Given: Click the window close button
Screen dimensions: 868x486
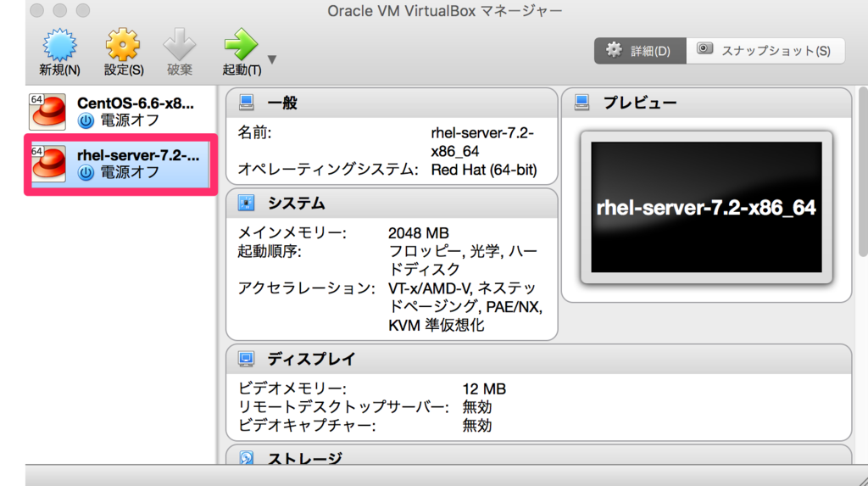Looking at the screenshot, I should click(x=37, y=10).
